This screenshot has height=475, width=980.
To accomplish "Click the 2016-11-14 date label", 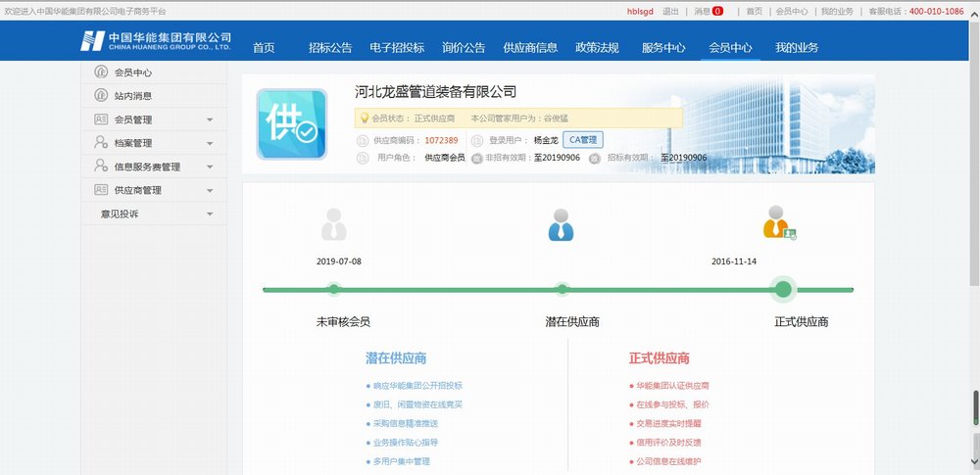I will pos(734,261).
